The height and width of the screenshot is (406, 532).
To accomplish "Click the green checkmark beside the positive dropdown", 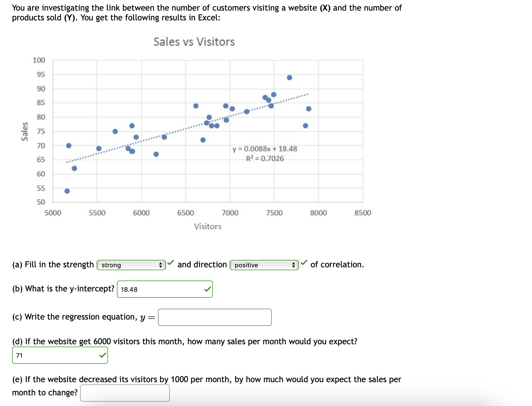I will point(303,262).
